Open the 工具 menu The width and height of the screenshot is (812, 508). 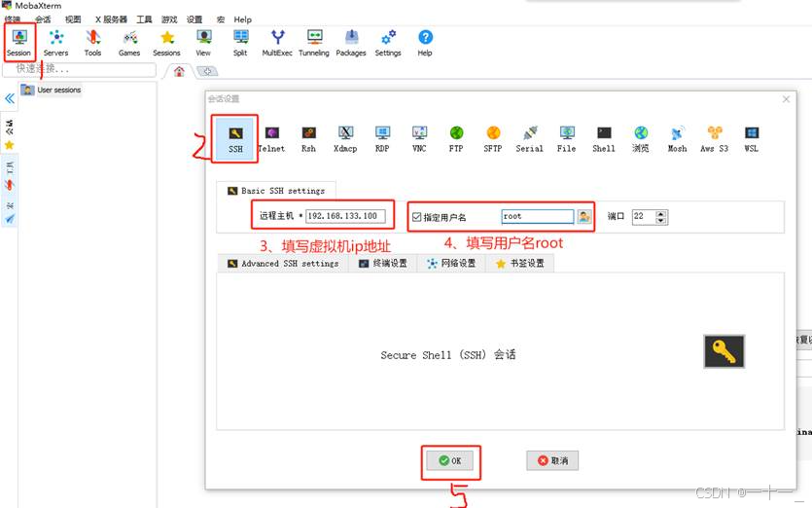tap(144, 19)
